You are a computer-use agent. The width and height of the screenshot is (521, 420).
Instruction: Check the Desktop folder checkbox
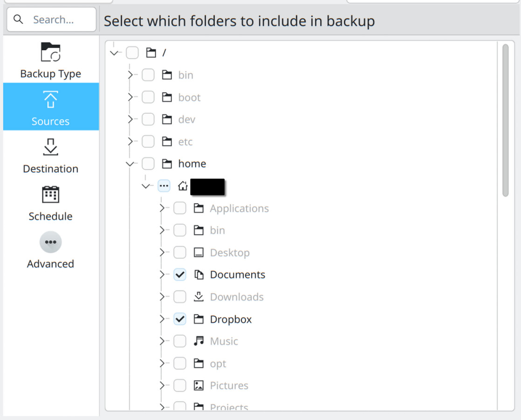click(x=180, y=253)
